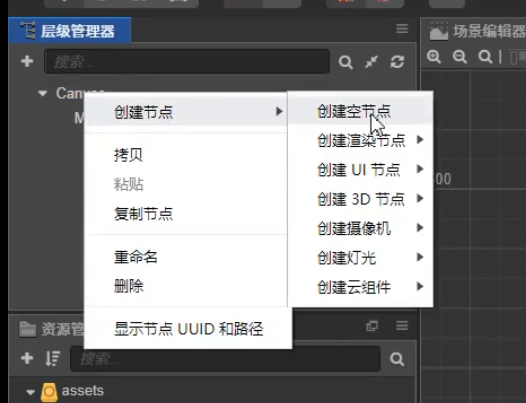
Task: Click the assets search magnifier icon
Action: (397, 359)
